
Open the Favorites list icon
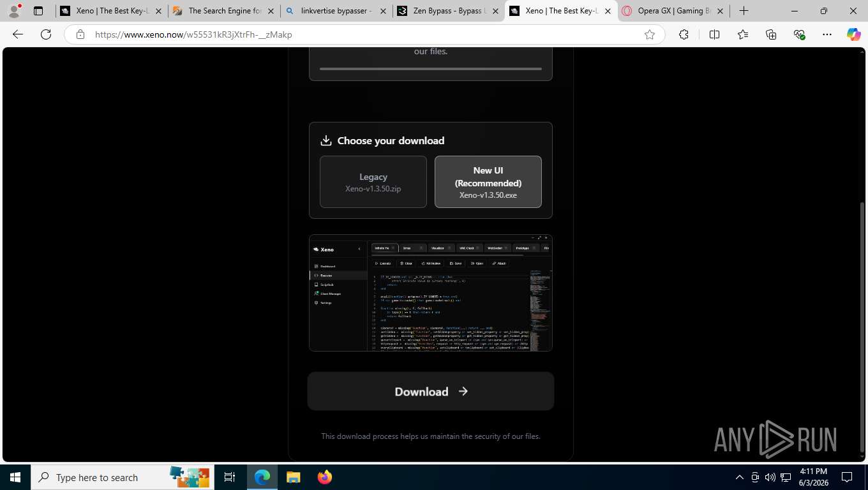(743, 34)
